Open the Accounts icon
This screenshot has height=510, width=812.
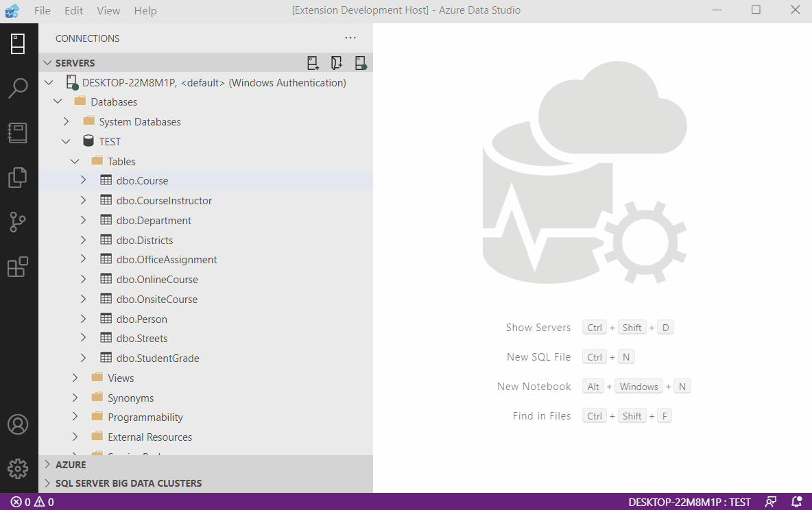pyautogui.click(x=18, y=424)
